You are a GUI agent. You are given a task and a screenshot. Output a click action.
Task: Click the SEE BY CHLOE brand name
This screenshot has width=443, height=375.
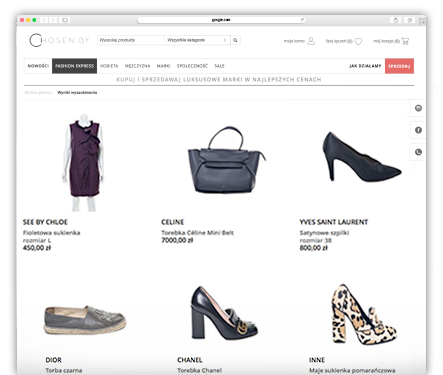pos(45,222)
